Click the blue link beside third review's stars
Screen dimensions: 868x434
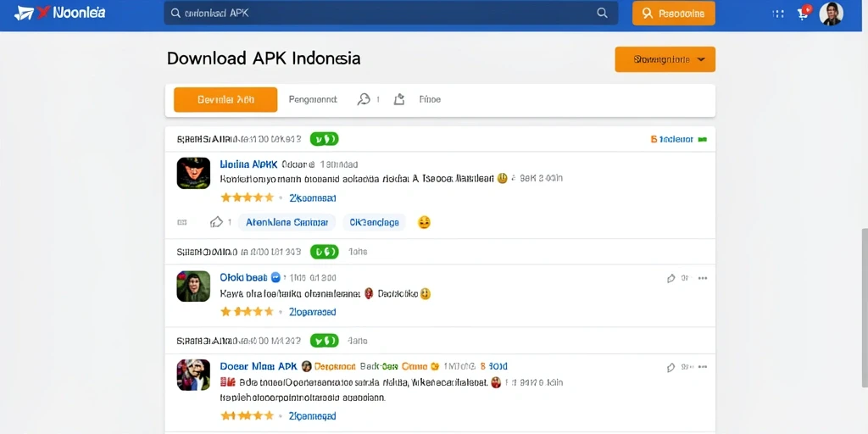click(x=312, y=415)
